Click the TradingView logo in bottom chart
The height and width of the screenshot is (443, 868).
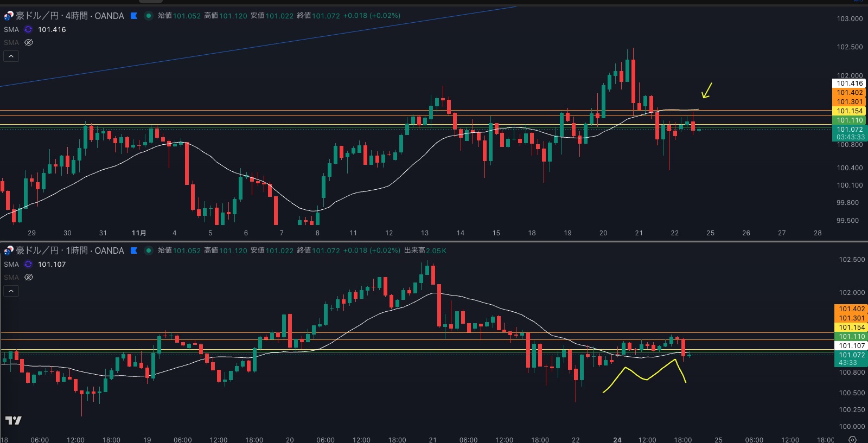14,420
